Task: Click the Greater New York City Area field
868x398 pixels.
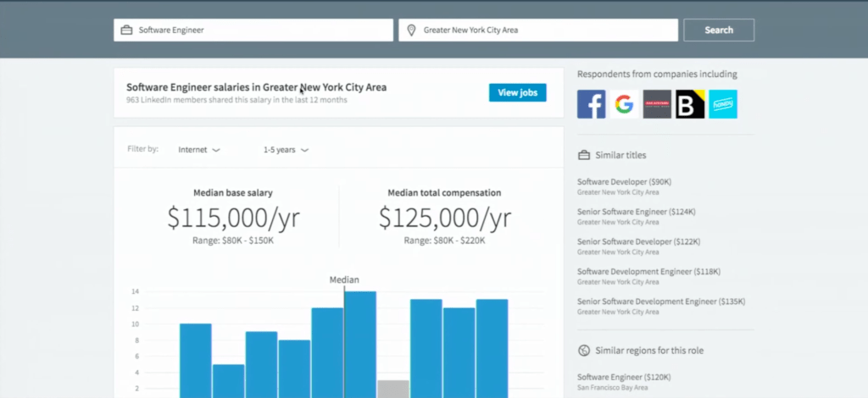Action: coord(538,30)
